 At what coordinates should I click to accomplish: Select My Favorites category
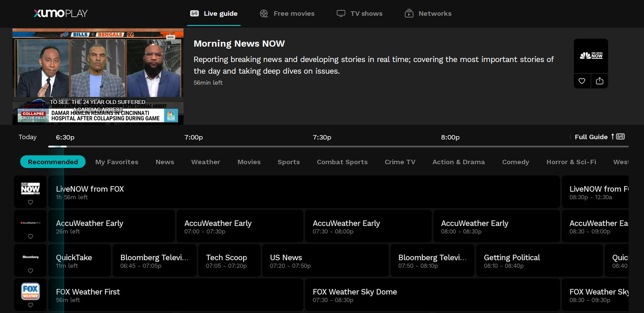pyautogui.click(x=117, y=162)
